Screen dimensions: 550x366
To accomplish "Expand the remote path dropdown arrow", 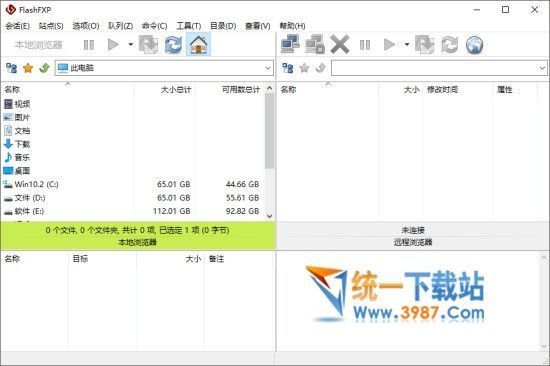I will 542,68.
